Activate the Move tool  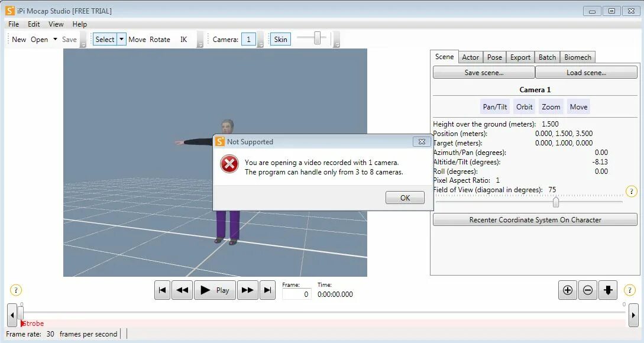[x=137, y=40]
